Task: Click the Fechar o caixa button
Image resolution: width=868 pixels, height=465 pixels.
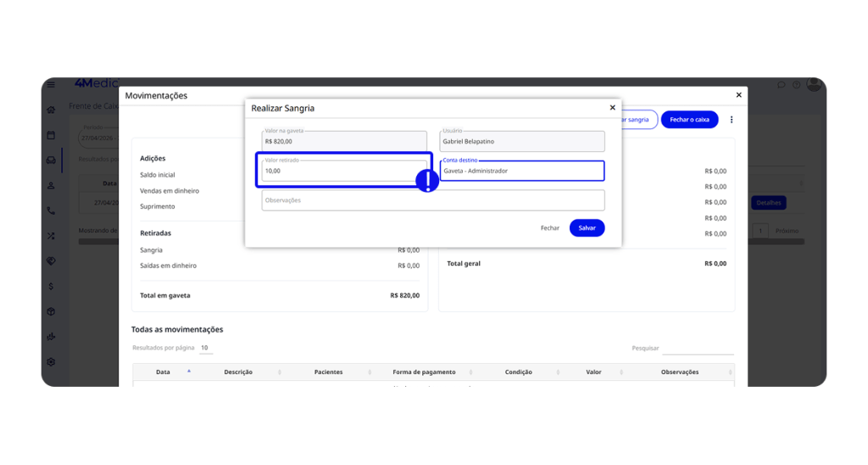Action: (x=689, y=120)
